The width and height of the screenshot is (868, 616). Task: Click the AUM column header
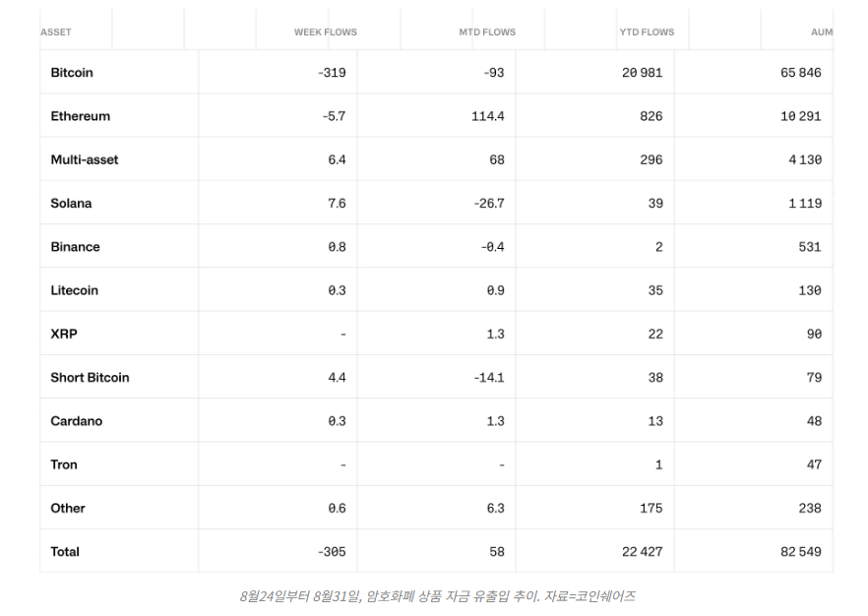822,32
